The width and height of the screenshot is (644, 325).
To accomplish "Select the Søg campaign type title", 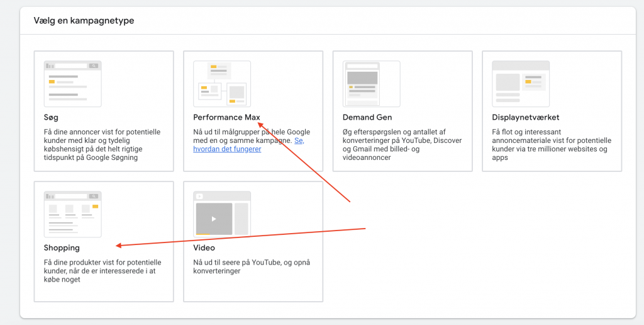I will (52, 117).
